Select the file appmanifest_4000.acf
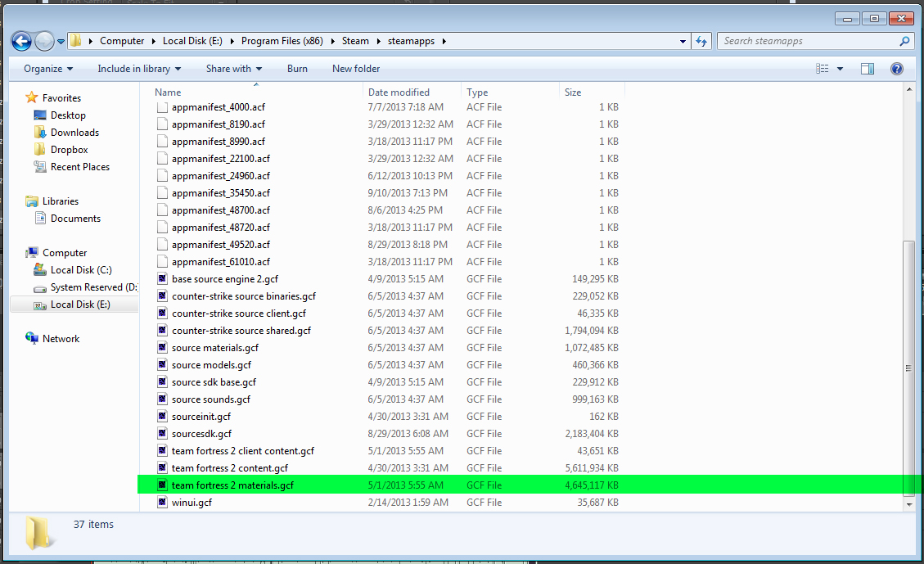 pos(218,107)
